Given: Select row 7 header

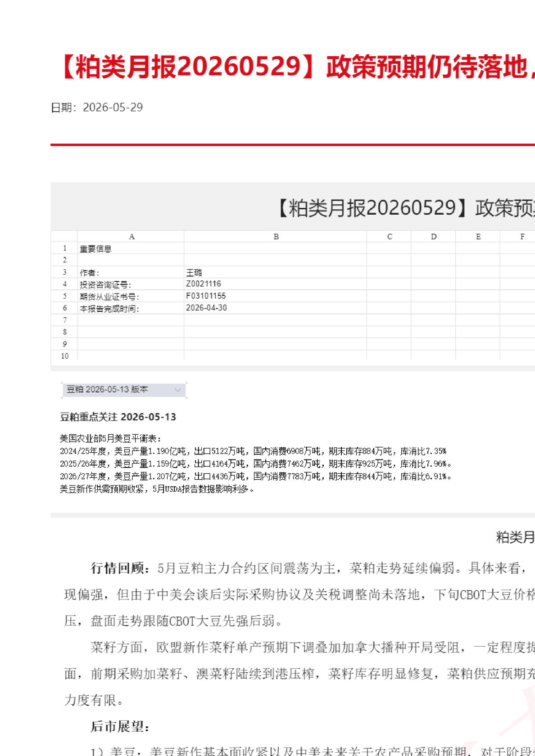Looking at the screenshot, I should click(64, 320).
